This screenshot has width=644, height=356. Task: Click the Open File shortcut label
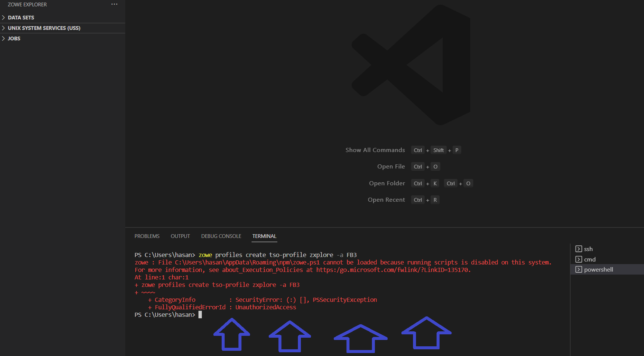coord(391,167)
